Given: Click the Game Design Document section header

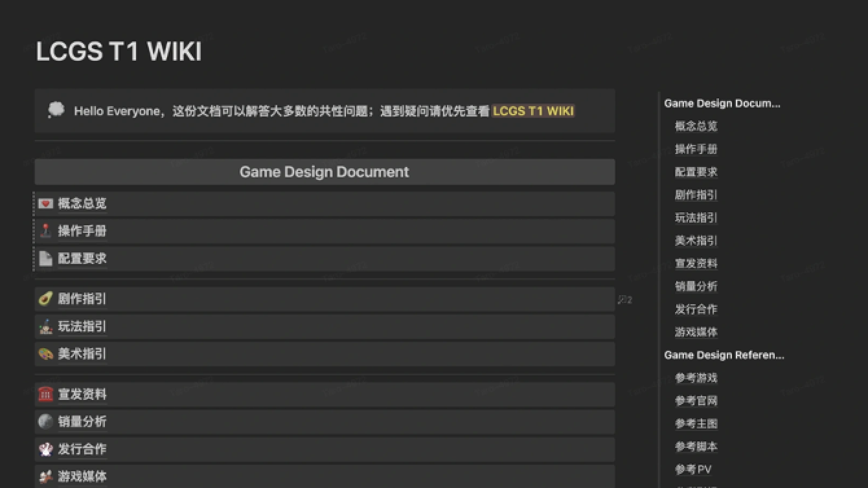Looking at the screenshot, I should pyautogui.click(x=324, y=172).
